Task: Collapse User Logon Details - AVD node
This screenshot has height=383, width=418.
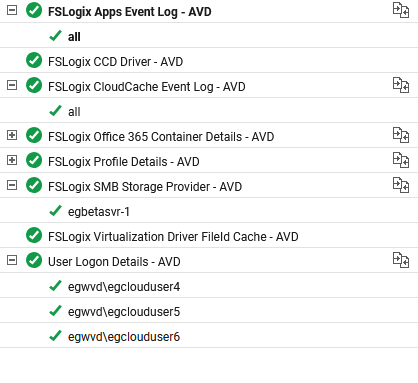Action: 12,260
